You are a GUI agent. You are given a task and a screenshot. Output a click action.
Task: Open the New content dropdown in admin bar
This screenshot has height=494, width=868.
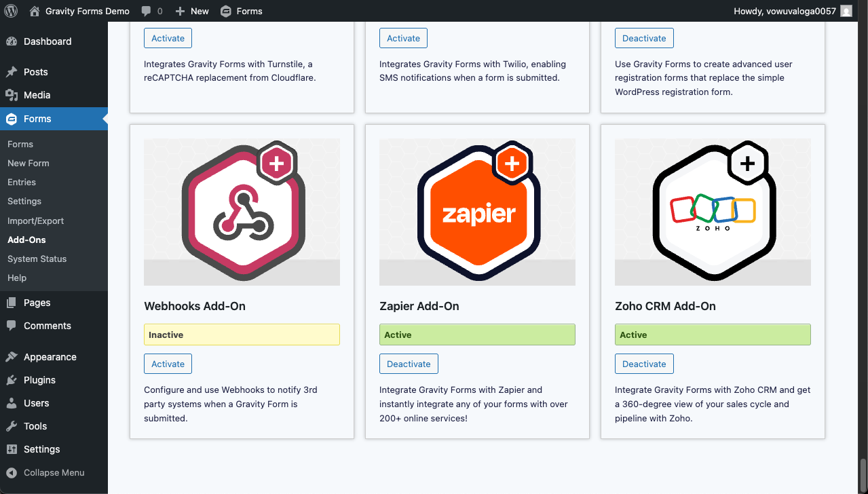point(192,11)
